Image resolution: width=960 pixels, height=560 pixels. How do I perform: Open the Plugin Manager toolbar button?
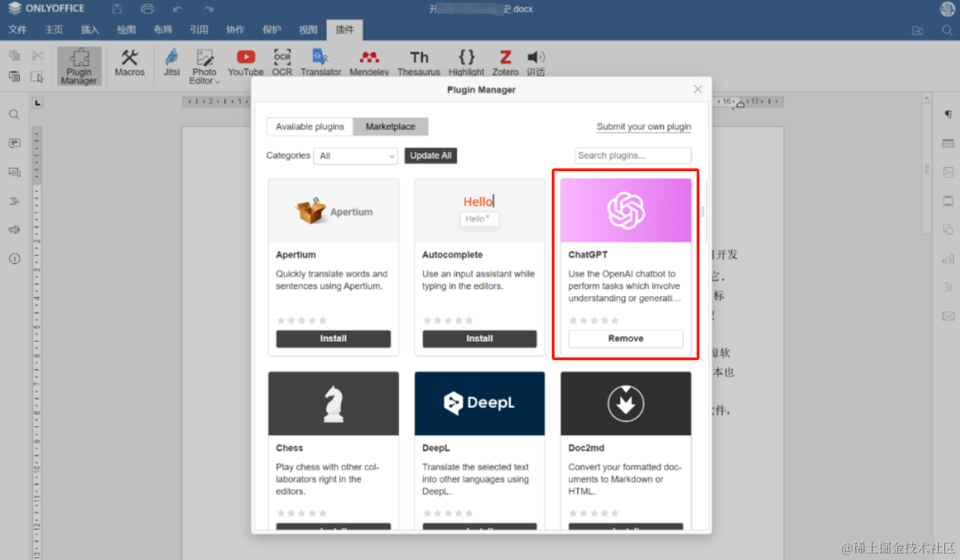(x=79, y=66)
